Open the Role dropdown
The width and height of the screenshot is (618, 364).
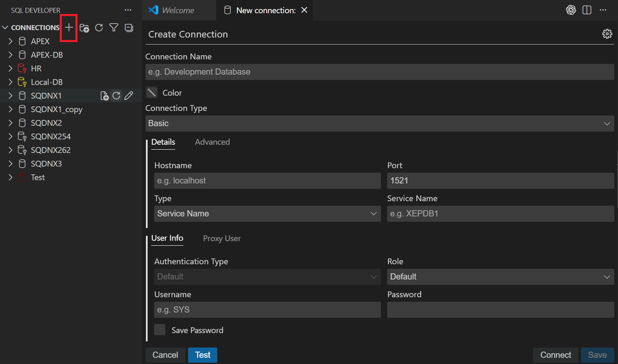(501, 277)
